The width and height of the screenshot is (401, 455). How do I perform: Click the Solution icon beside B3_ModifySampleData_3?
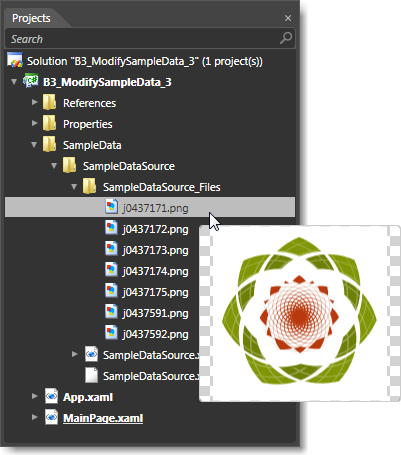pyautogui.click(x=15, y=60)
